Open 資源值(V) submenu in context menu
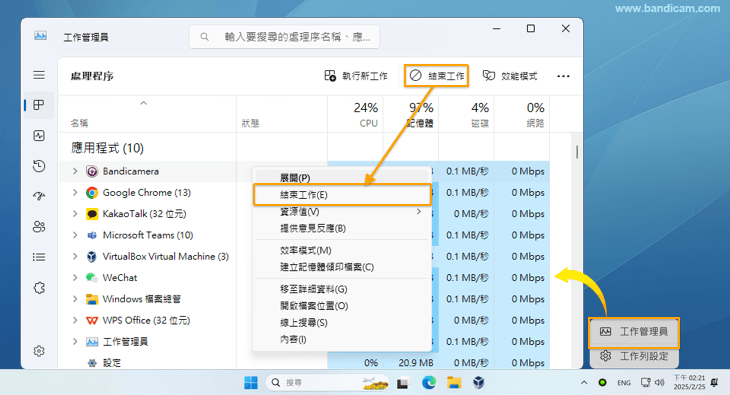 [342, 212]
